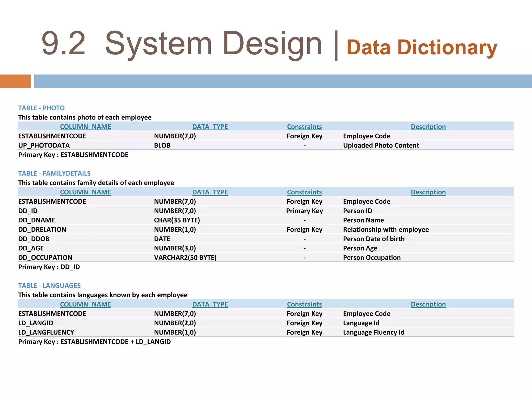
Task: Click 'This table contains languages known by each employee'
Action: [103, 295]
